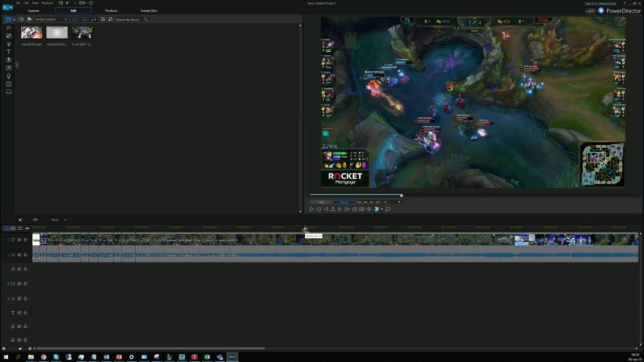The image size is (644, 362).
Task: Click the library search magnifier icon
Action: (146, 20)
